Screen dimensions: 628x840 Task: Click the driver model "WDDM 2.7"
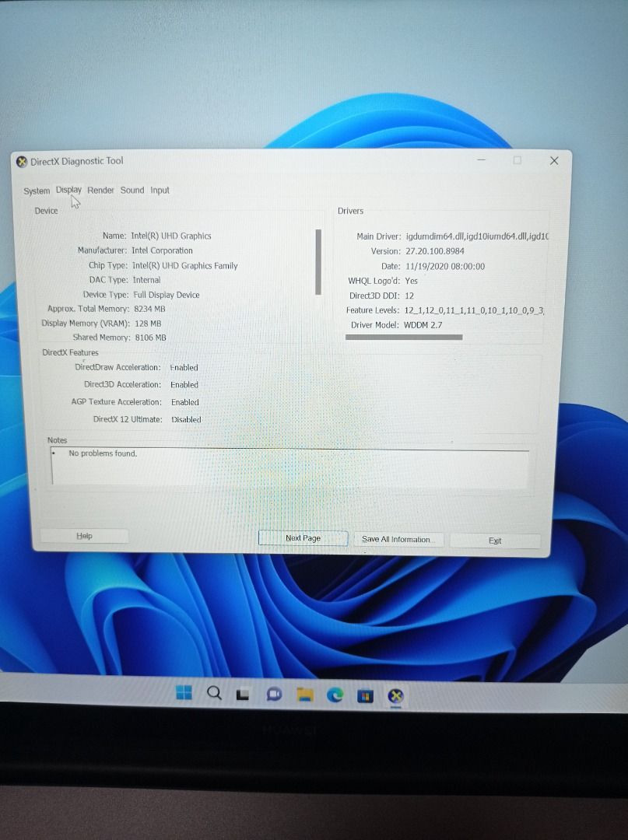coord(423,325)
